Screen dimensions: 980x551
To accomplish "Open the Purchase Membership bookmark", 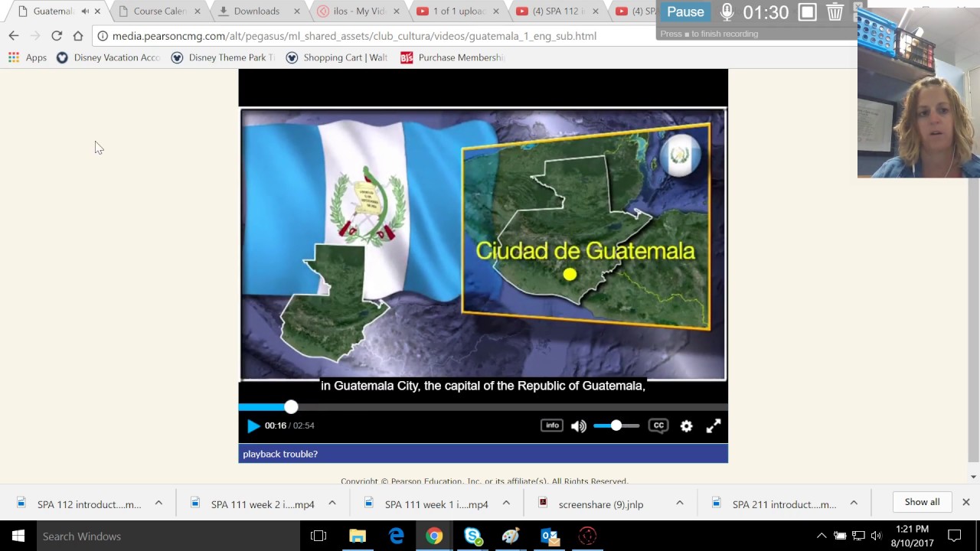I will [x=452, y=57].
